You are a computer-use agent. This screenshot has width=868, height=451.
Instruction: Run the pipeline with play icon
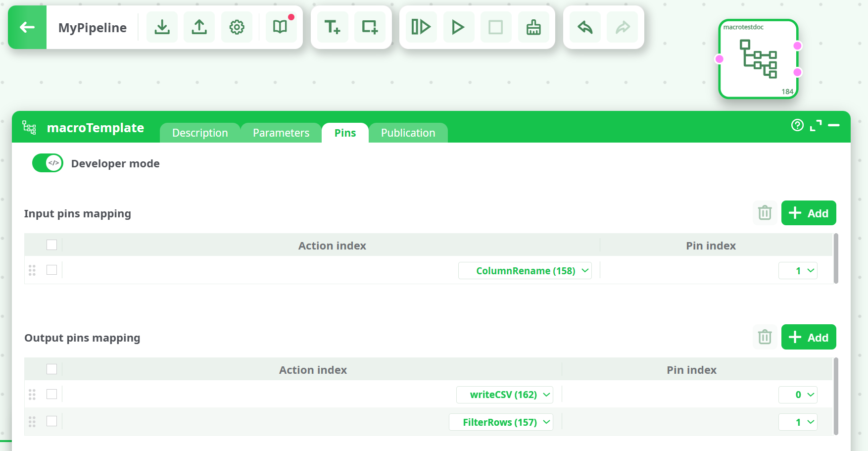pyautogui.click(x=458, y=27)
